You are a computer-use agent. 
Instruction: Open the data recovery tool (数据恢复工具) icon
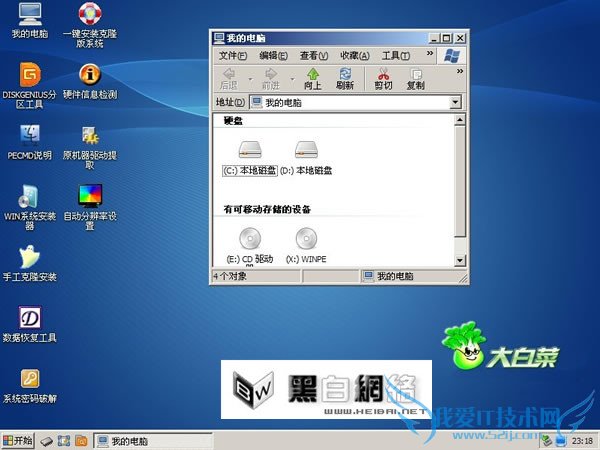click(31, 318)
